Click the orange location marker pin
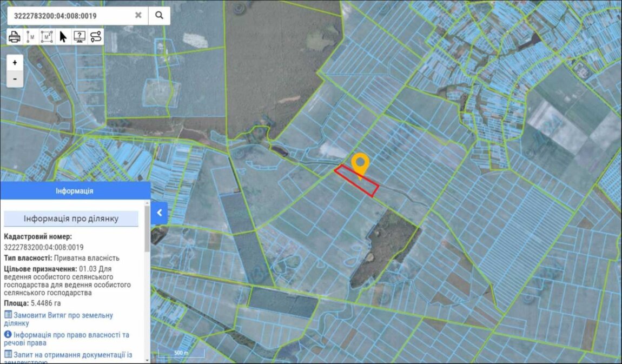Viewport: 622px width, 364px height. (x=360, y=163)
